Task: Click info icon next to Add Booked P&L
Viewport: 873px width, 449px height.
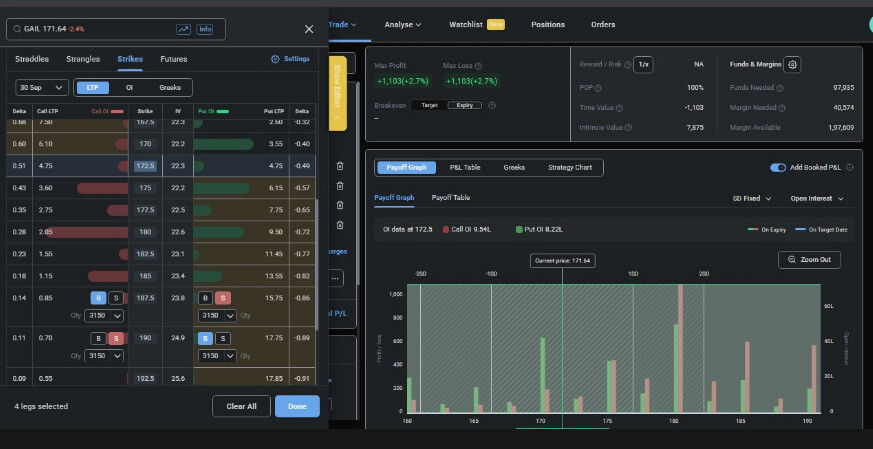Action: (x=849, y=167)
